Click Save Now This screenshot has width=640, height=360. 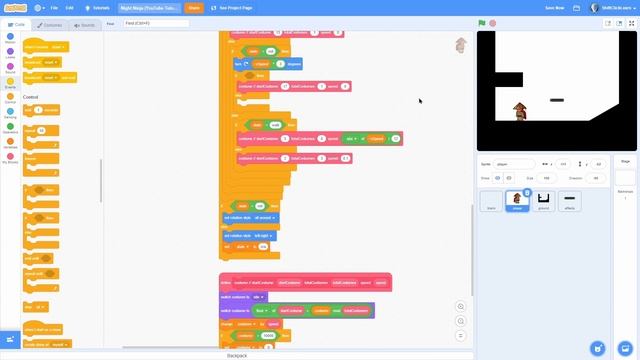point(554,8)
